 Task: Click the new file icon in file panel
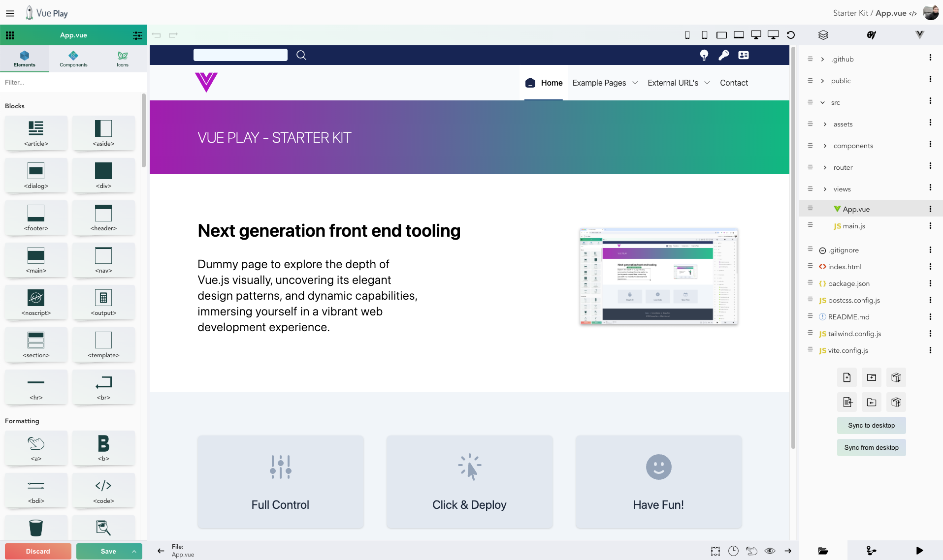tap(847, 377)
